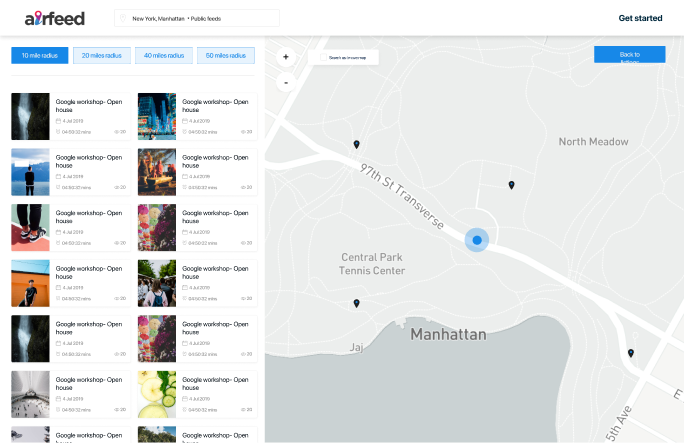684x443 pixels.
Task: Choose the 40 miles radius filter
Action: click(164, 55)
